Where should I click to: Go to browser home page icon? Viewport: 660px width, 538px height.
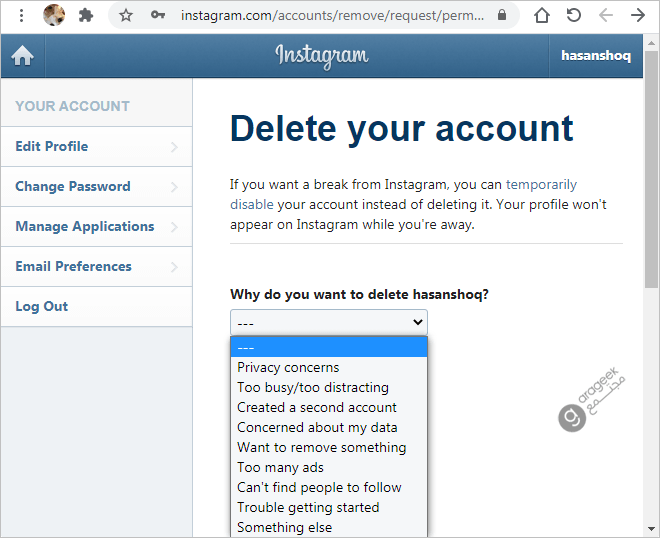542,16
